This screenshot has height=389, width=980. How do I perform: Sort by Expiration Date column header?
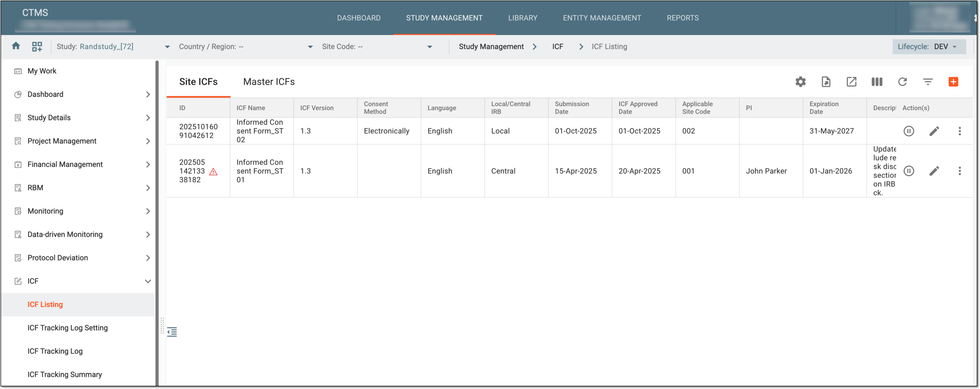click(824, 108)
